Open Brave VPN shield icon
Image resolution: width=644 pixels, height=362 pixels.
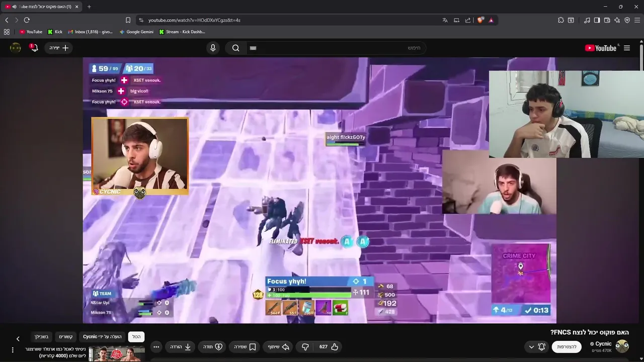(627, 20)
